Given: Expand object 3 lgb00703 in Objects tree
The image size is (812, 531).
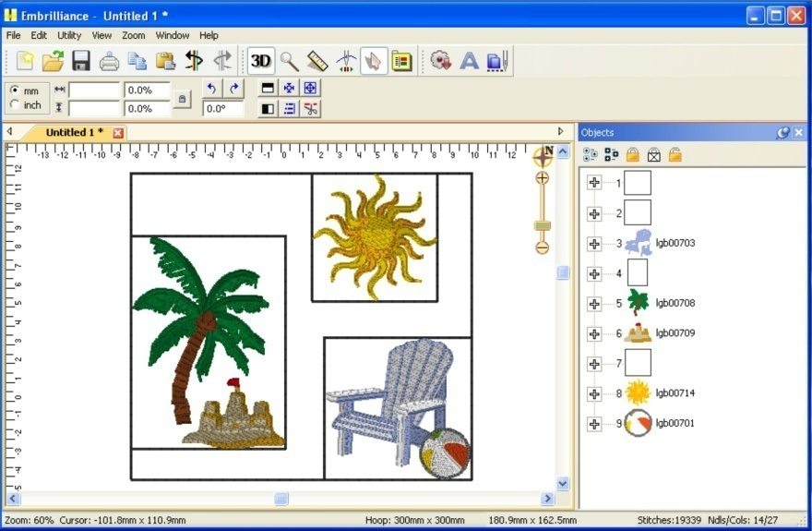Looking at the screenshot, I should (594, 244).
